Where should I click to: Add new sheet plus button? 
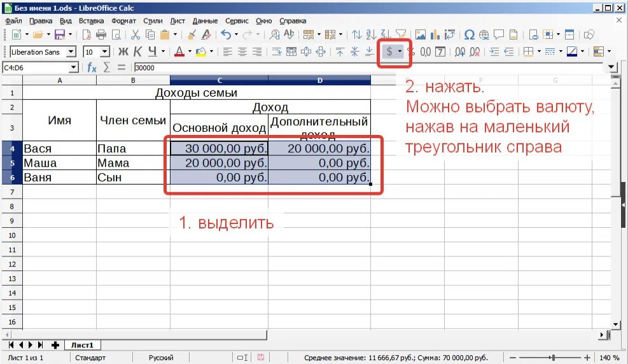(x=55, y=345)
